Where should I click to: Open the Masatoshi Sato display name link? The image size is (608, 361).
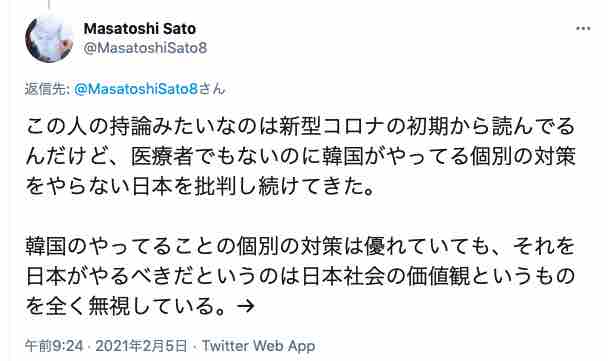[x=140, y=28]
